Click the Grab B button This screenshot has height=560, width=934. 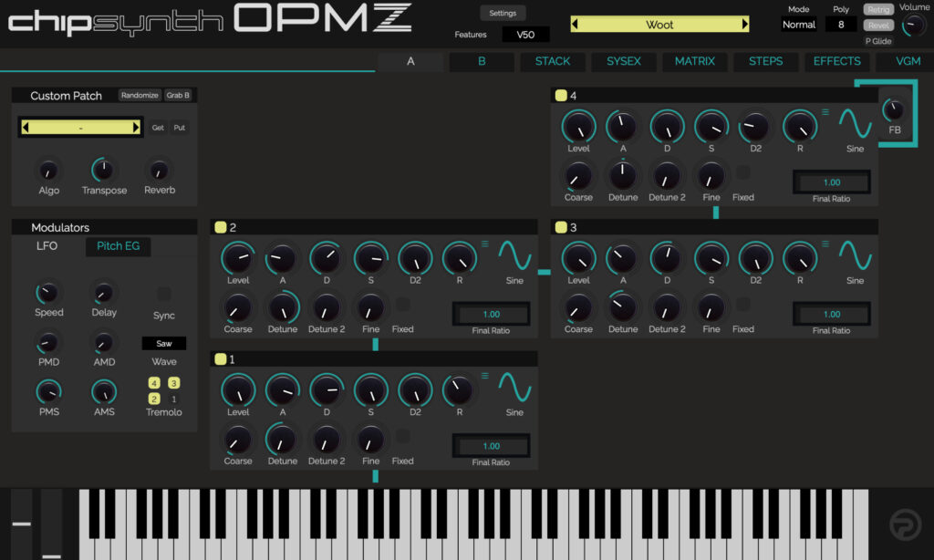[x=178, y=96]
